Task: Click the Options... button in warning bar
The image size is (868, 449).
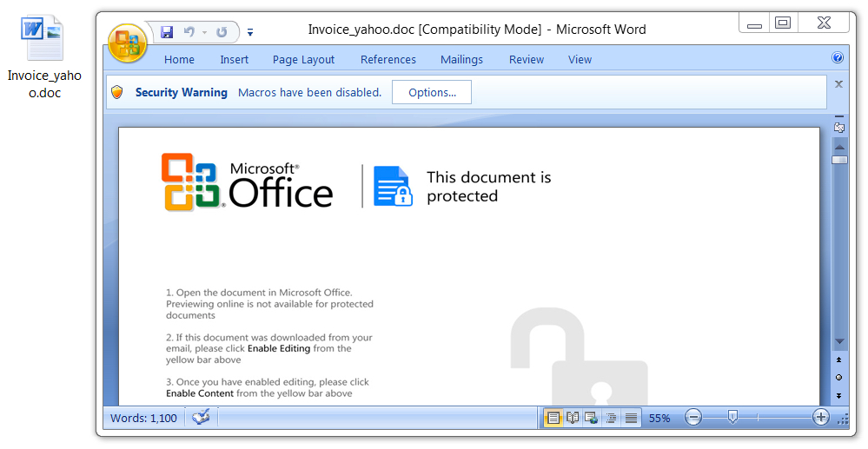Action: click(432, 92)
